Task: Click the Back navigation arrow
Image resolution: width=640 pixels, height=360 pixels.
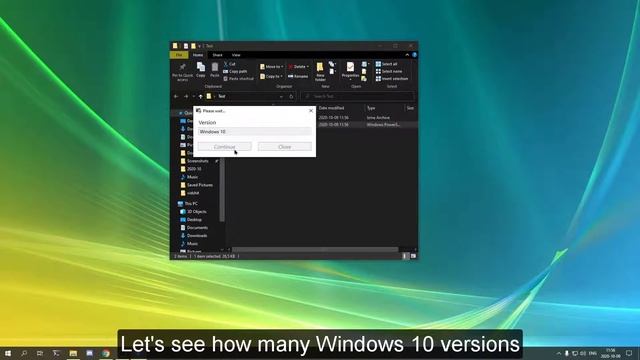Action: point(176,96)
